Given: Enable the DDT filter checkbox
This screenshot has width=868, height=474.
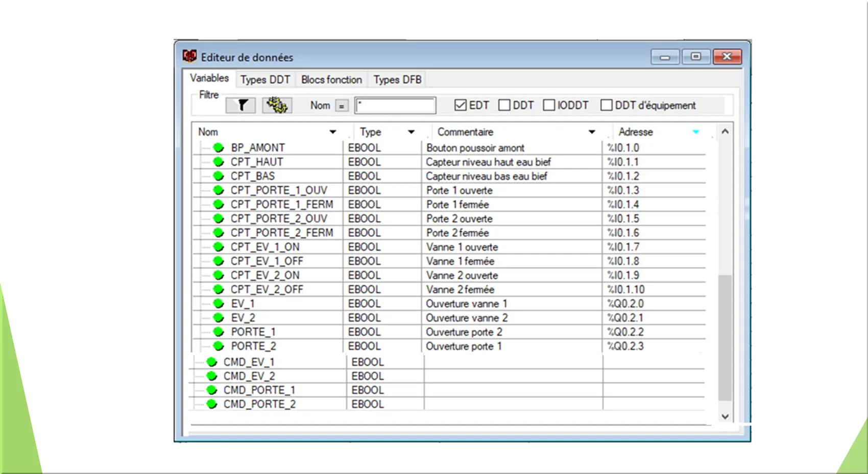Looking at the screenshot, I should pos(504,105).
